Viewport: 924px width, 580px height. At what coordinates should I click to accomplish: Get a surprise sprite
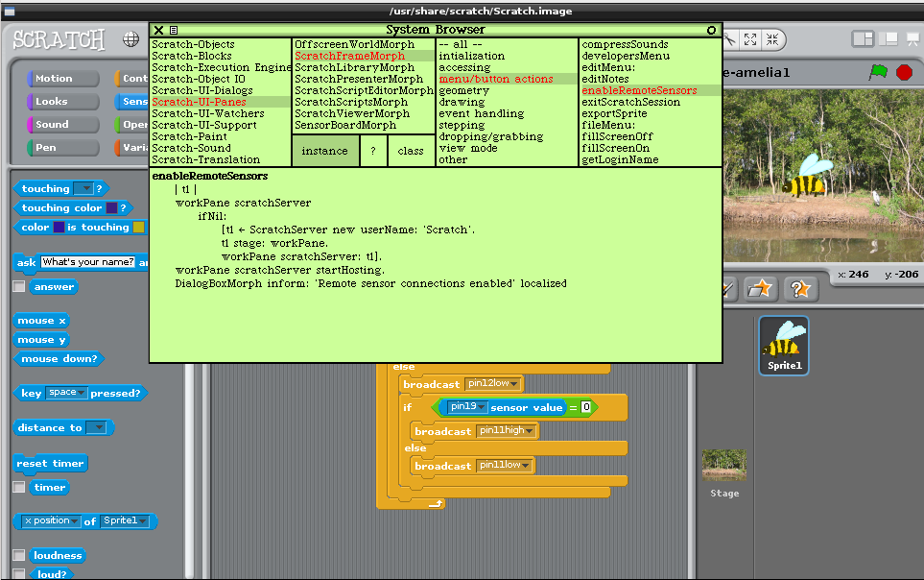coord(800,289)
